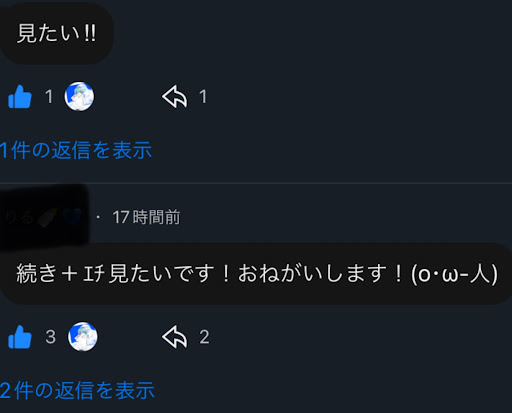The width and height of the screenshot is (512, 413).
Task: Like the 続き+イチ見たいです comment
Action: click(x=20, y=337)
